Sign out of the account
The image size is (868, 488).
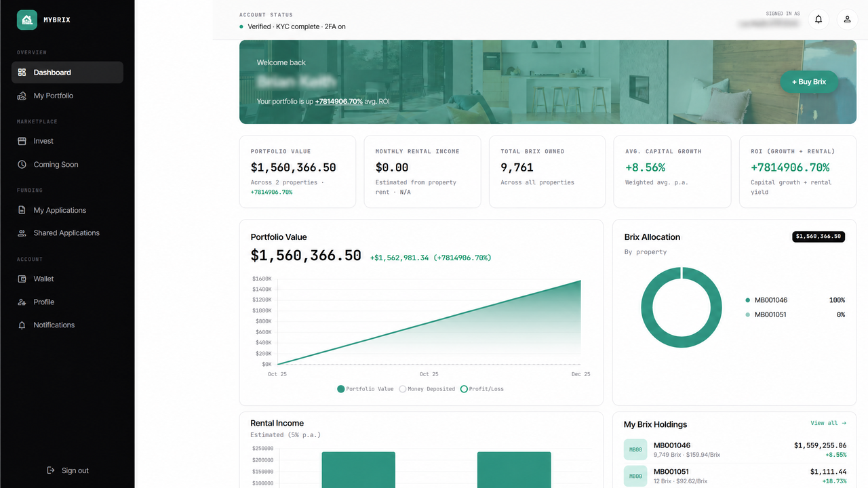pos(67,470)
